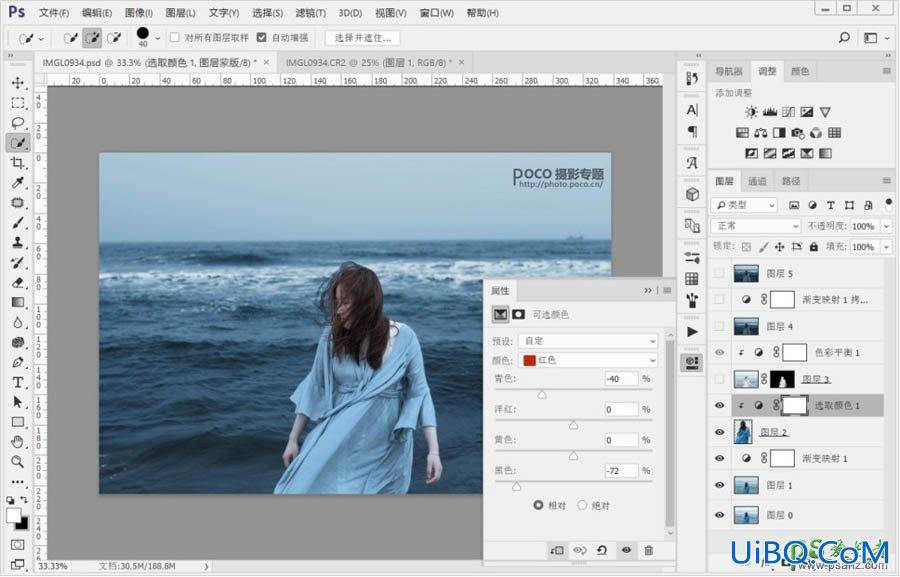
Task: Hide the 选取颜色 1 layer
Action: [x=719, y=405]
